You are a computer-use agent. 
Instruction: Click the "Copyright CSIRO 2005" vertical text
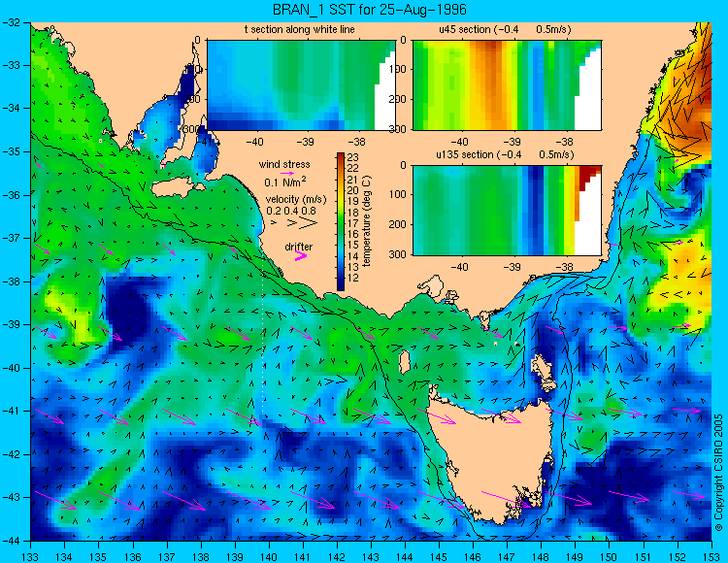pyautogui.click(x=718, y=473)
